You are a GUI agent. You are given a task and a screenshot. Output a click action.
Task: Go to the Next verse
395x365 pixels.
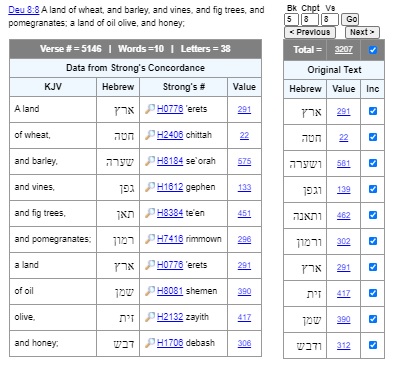coord(362,32)
